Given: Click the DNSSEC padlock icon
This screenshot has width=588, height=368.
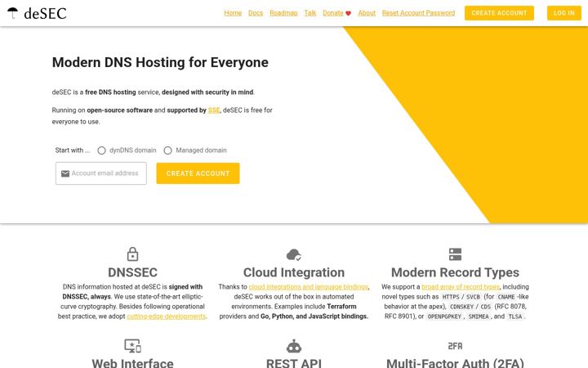Looking at the screenshot, I should [x=132, y=254].
